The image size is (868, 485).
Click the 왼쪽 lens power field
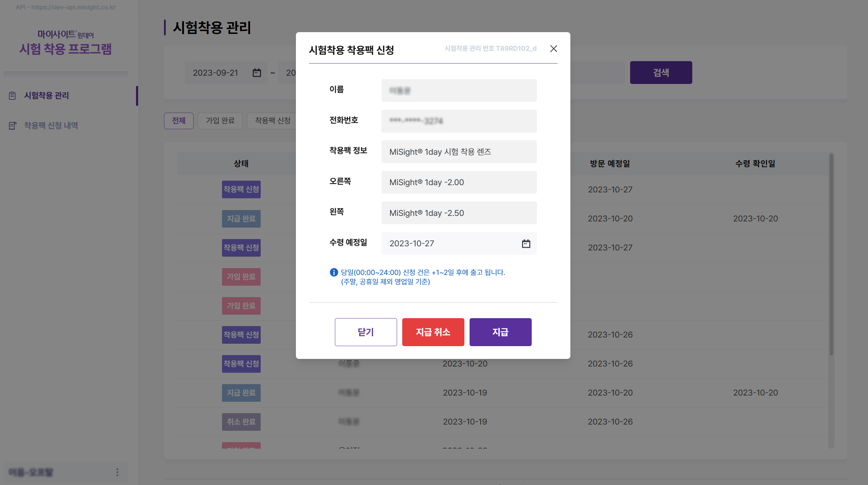pyautogui.click(x=459, y=213)
